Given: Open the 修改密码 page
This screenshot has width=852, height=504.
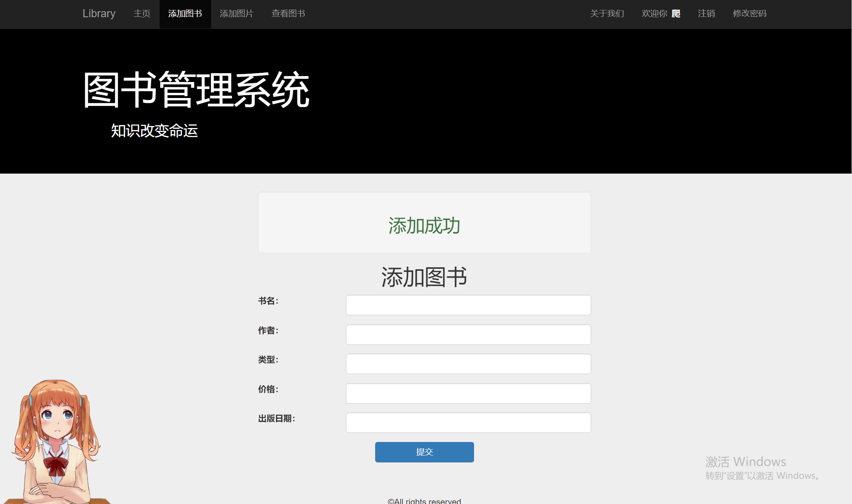Looking at the screenshot, I should [x=749, y=14].
